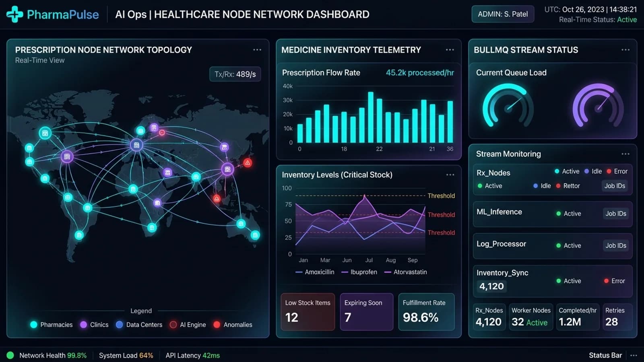The height and width of the screenshot is (362, 644).
Task: Toggle Amoxicillin series in chart legend
Action: (315, 272)
